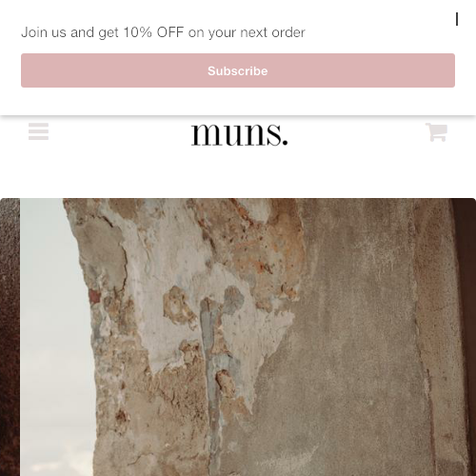Screen dimensions: 476x476
Task: Click the dark left strip of the hero slide
Action: pos(10,337)
